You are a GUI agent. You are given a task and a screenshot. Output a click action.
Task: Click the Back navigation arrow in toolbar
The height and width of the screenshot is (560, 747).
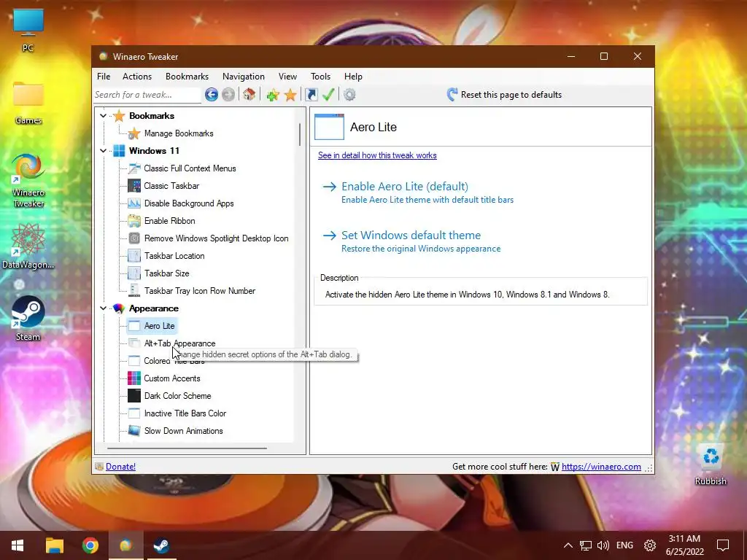pos(212,95)
